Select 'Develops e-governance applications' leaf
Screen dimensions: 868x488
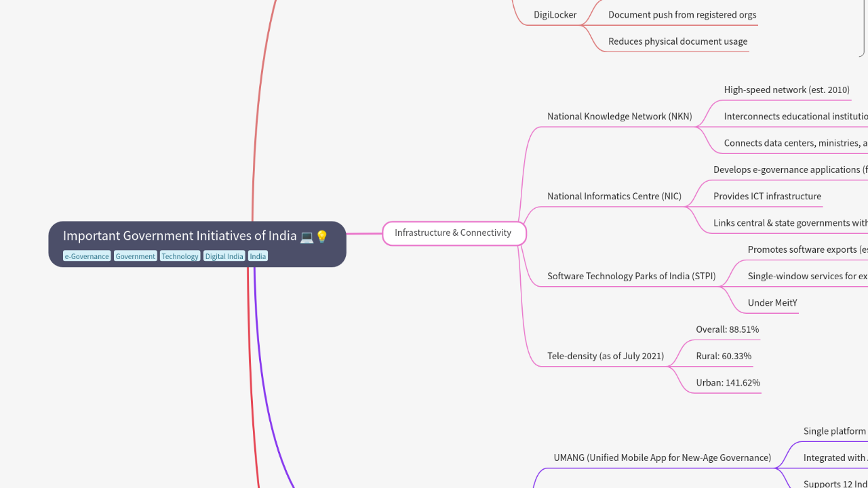[x=790, y=170]
